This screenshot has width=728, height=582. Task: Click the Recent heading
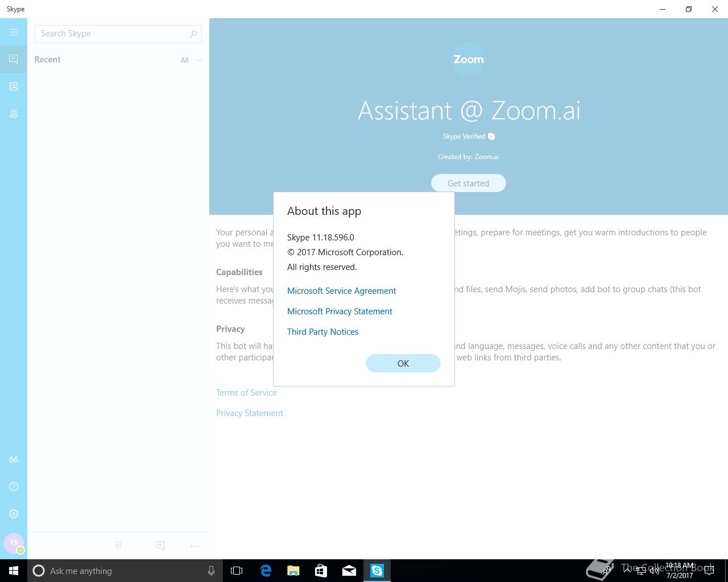point(47,59)
